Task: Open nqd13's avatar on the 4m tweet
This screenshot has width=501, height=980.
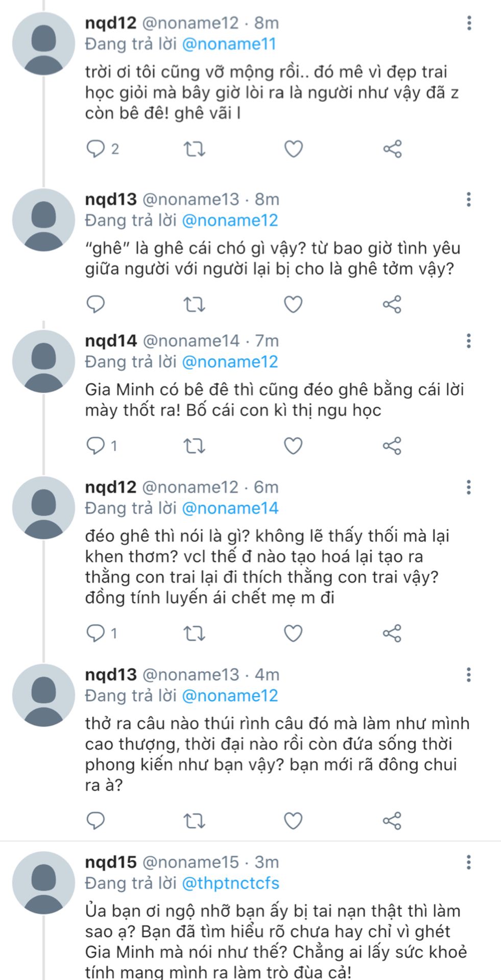Action: coord(43,695)
